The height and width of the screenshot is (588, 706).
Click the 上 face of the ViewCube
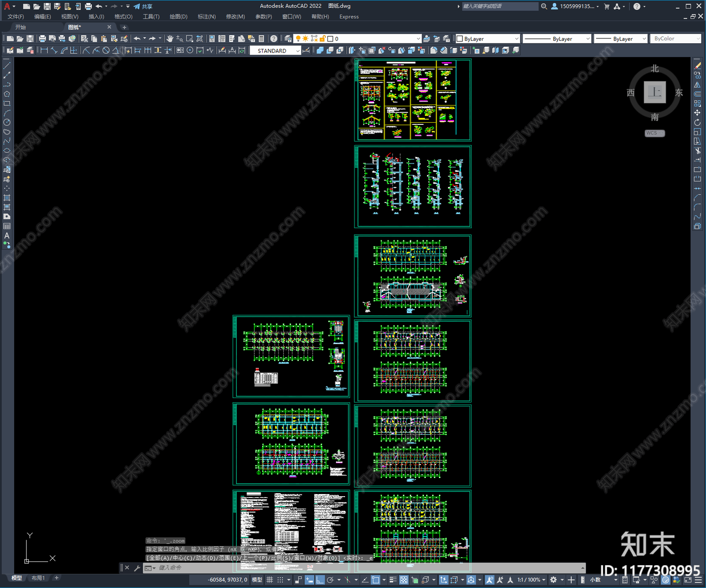pyautogui.click(x=655, y=92)
